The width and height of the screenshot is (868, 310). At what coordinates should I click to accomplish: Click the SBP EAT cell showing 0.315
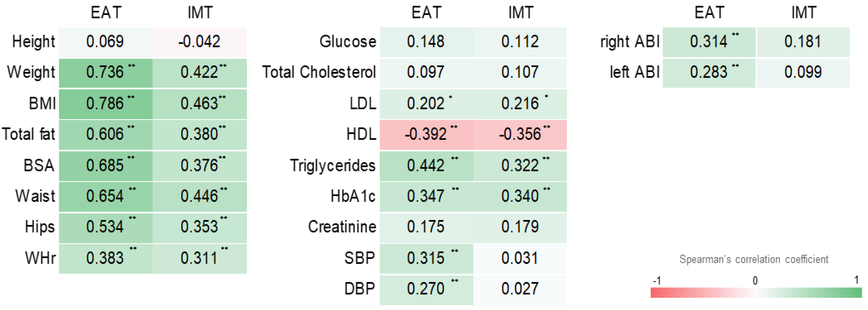426,258
